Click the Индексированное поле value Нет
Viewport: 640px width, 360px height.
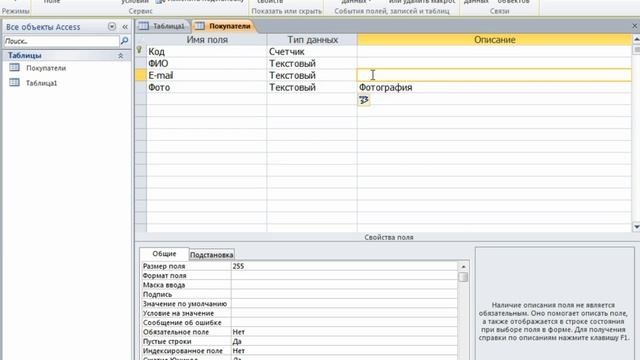[x=344, y=351]
